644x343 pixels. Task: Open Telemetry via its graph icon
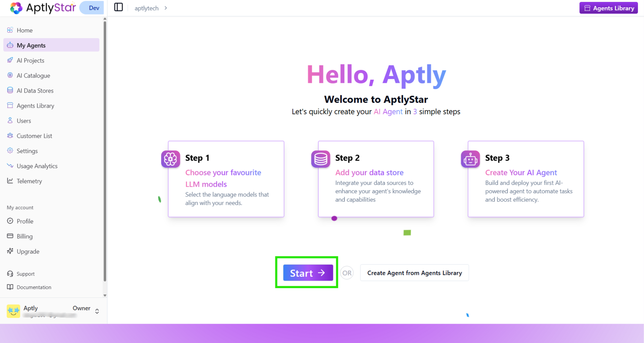(x=10, y=181)
